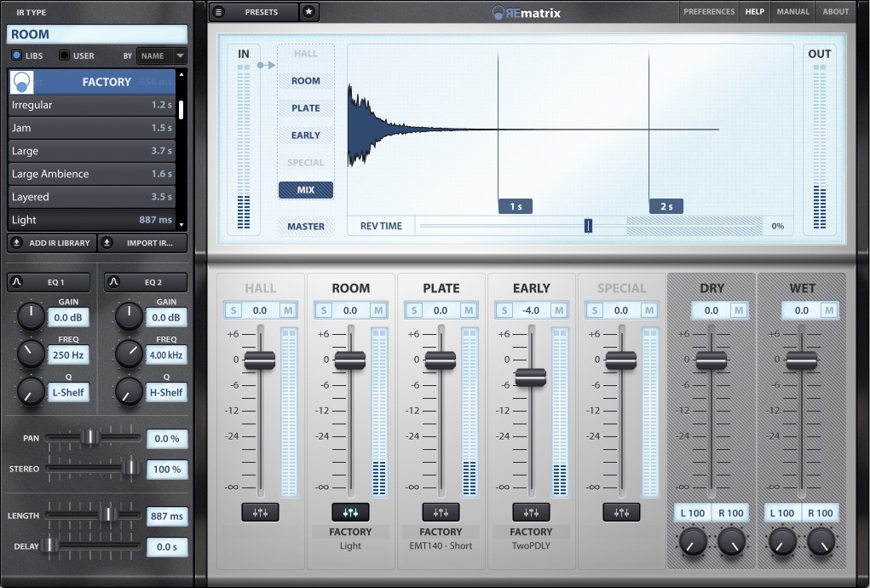The height and width of the screenshot is (588, 870).
Task: Click the star favorite icon beside PRESETS
Action: 308,12
